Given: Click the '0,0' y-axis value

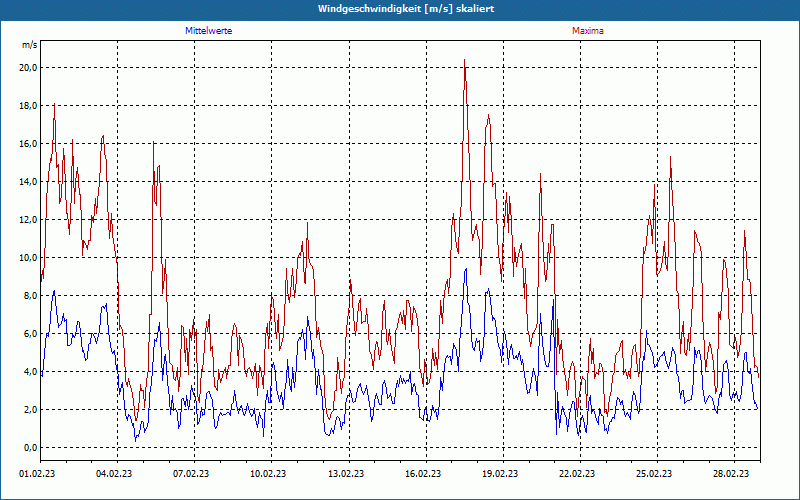Looking at the screenshot, I should point(30,448).
